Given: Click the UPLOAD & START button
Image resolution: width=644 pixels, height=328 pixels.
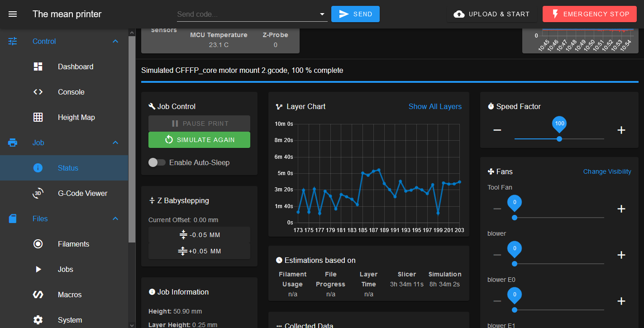Looking at the screenshot, I should [492, 14].
